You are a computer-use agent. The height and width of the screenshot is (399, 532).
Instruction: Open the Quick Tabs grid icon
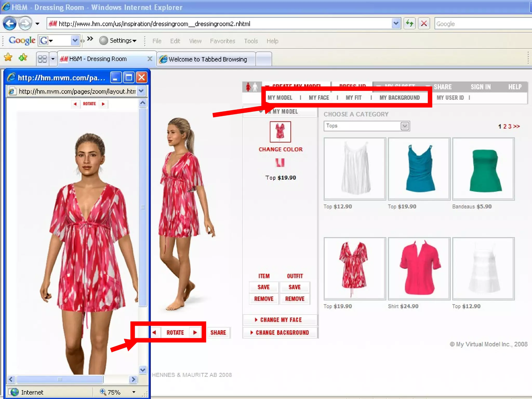[42, 59]
